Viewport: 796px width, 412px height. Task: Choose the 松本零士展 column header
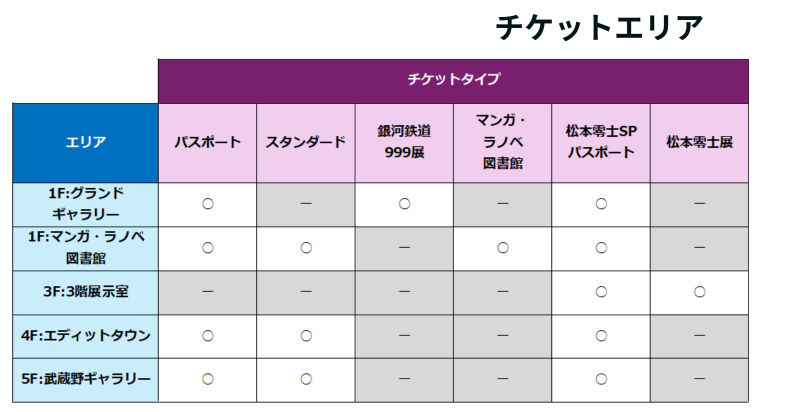[x=700, y=143]
